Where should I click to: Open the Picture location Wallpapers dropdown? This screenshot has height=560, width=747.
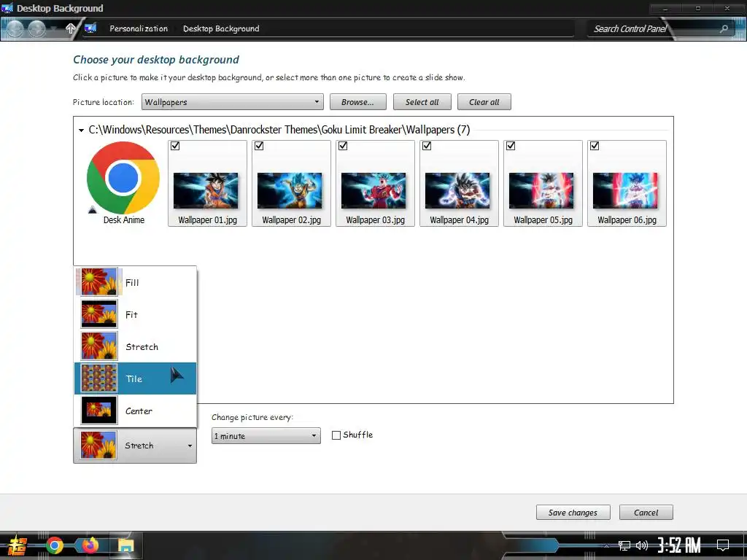[x=233, y=102]
